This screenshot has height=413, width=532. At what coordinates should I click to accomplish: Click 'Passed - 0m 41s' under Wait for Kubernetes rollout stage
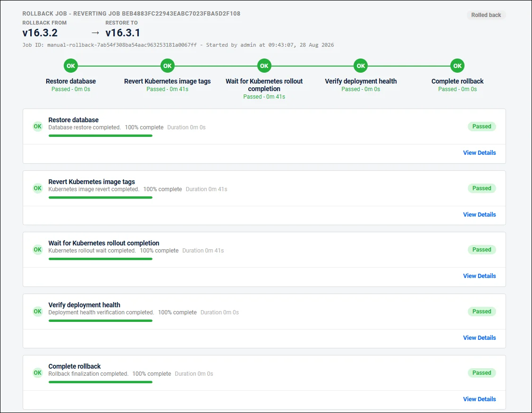tap(264, 97)
